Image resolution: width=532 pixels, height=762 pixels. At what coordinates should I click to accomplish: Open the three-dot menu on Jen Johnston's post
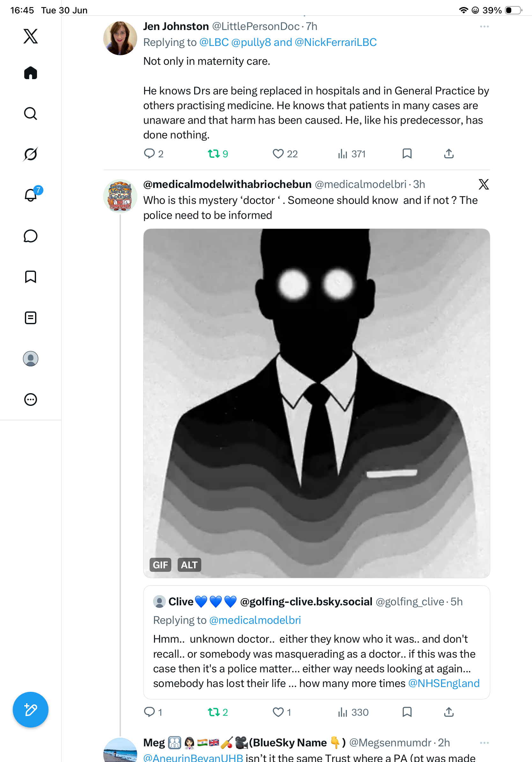click(484, 26)
